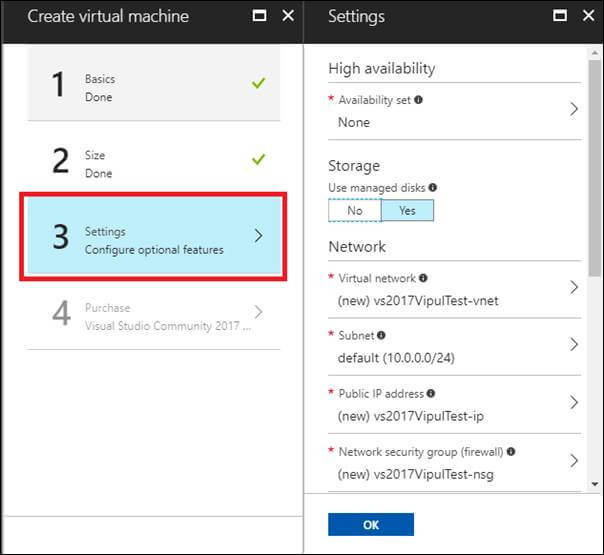Go to step 2 Size
The height and width of the screenshot is (555, 604).
pyautogui.click(x=154, y=159)
